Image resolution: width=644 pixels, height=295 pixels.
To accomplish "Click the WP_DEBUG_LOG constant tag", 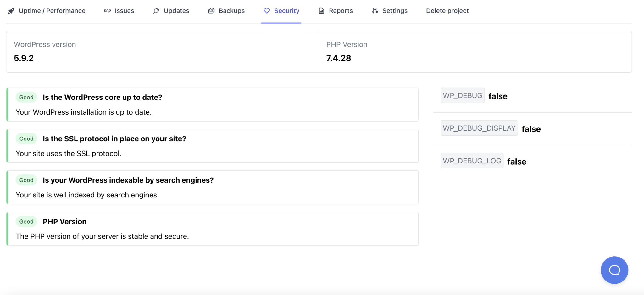I will 472,161.
